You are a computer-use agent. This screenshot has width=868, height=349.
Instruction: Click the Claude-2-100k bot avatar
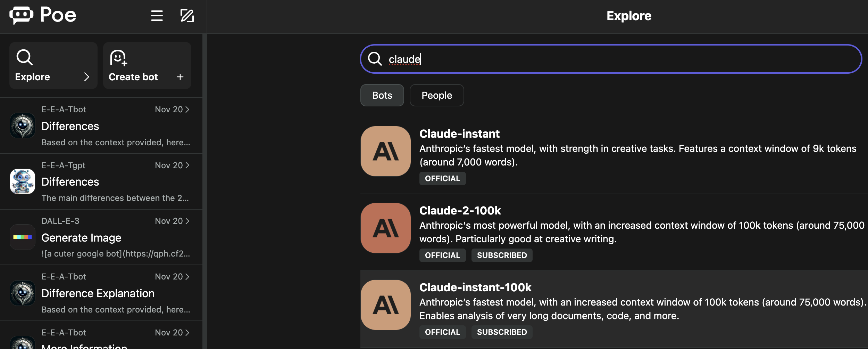[x=386, y=228]
